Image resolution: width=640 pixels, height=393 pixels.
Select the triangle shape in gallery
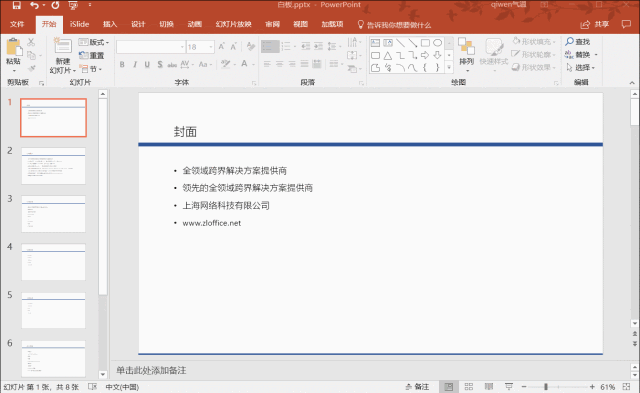388,56
